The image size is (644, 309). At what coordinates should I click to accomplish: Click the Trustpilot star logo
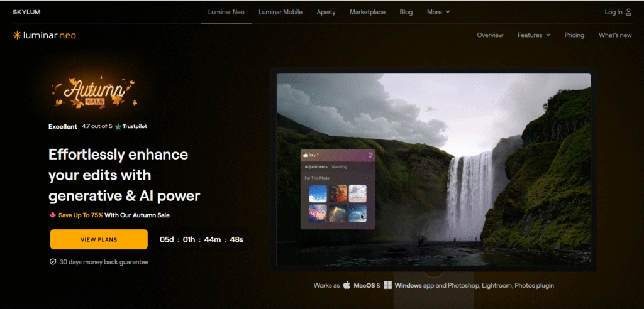coord(118,126)
